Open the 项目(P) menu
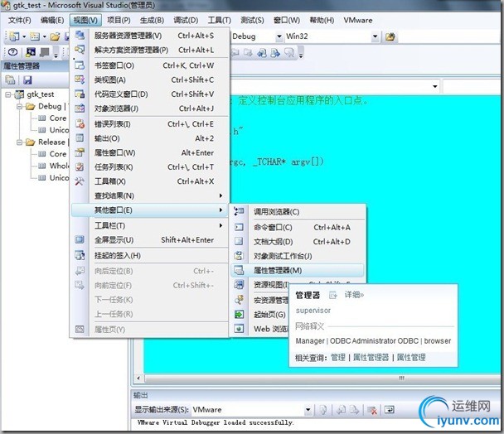The image size is (504, 434). point(119,20)
